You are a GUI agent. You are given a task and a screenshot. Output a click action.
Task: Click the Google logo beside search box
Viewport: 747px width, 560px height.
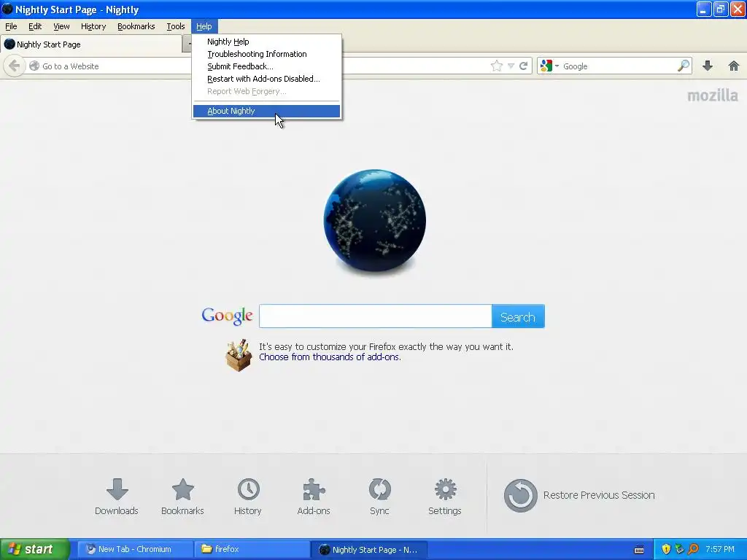(227, 316)
